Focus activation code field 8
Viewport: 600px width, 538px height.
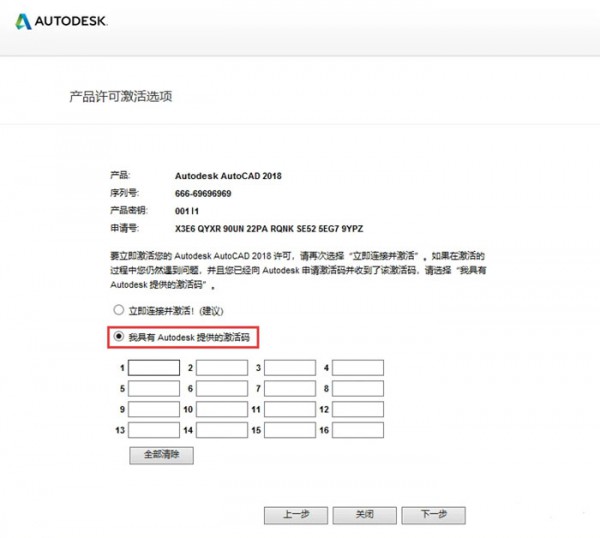[358, 388]
